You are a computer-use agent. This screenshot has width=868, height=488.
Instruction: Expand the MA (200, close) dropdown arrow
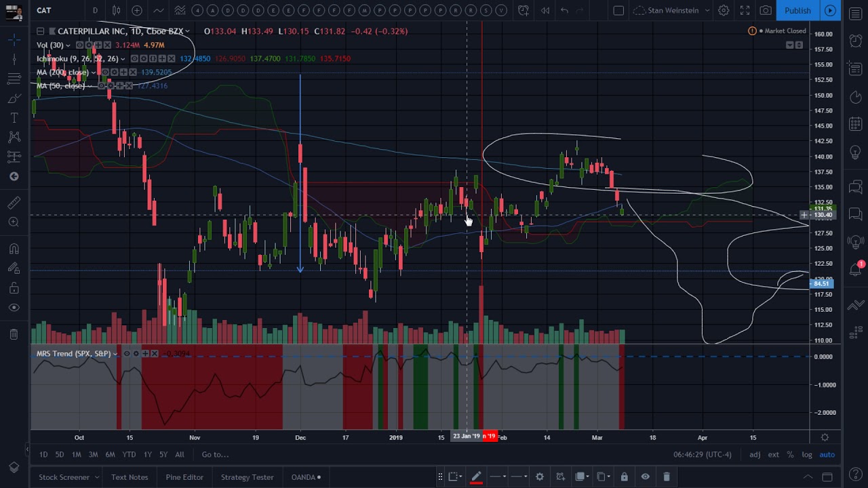[x=92, y=73]
